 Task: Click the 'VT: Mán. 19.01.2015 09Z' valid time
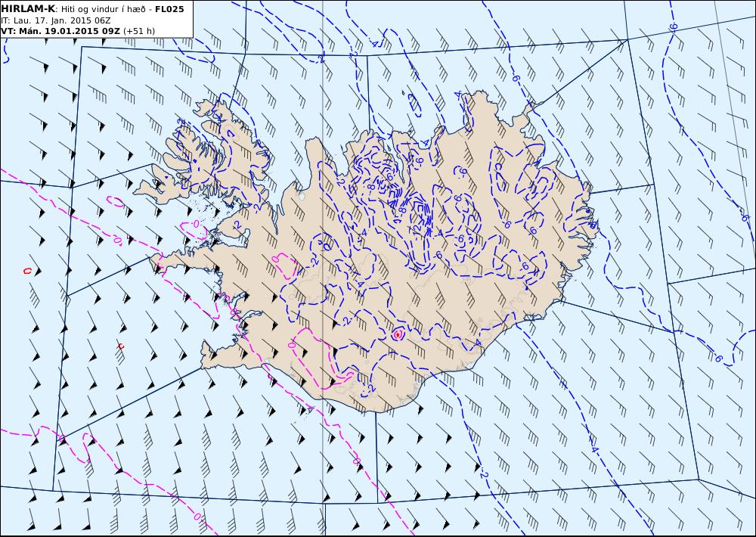pyautogui.click(x=60, y=31)
